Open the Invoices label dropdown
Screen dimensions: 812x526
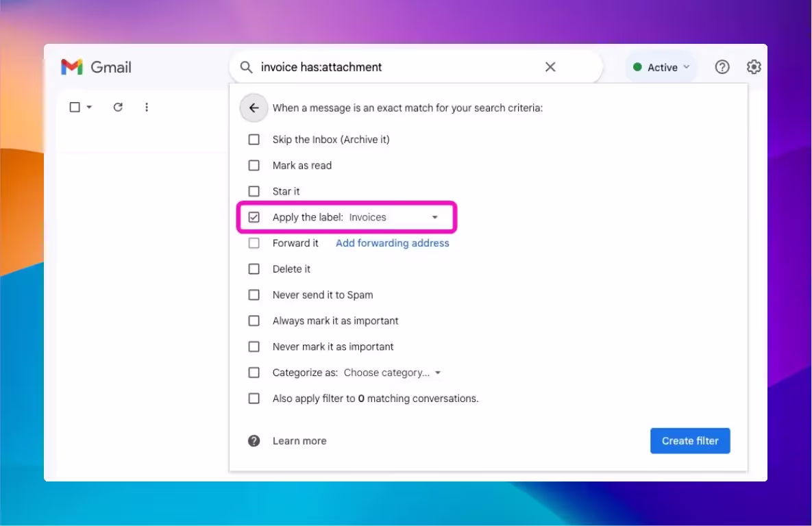(x=394, y=217)
